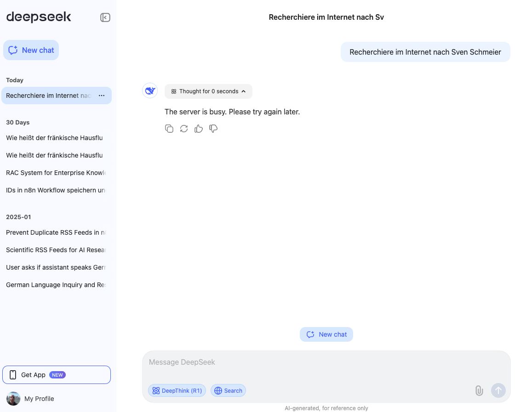Click AI-generated, for reference only text

click(x=326, y=408)
